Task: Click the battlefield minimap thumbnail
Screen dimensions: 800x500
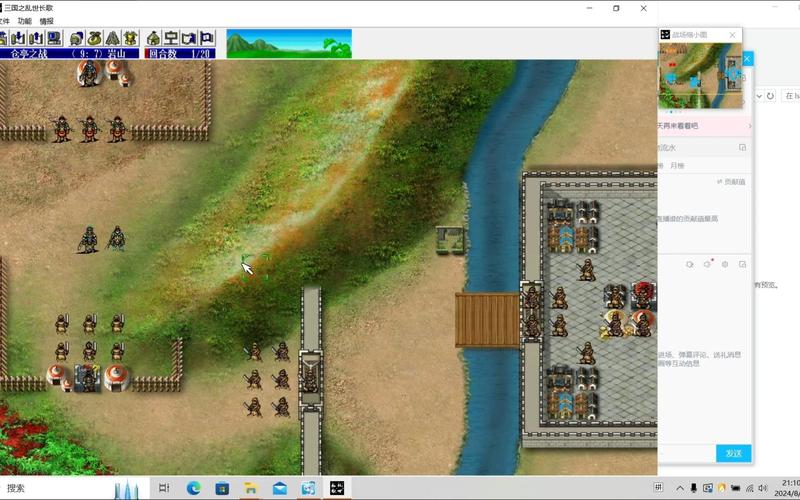Action: tap(700, 76)
